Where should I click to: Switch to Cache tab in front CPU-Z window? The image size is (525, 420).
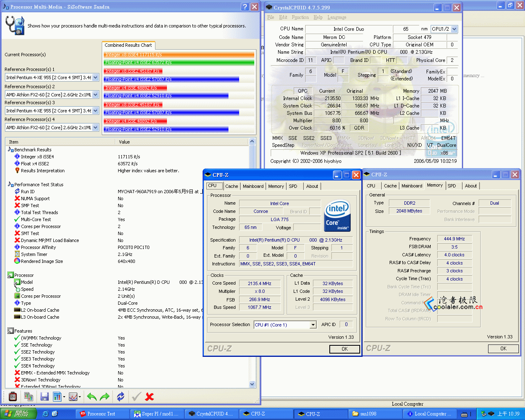click(232, 186)
